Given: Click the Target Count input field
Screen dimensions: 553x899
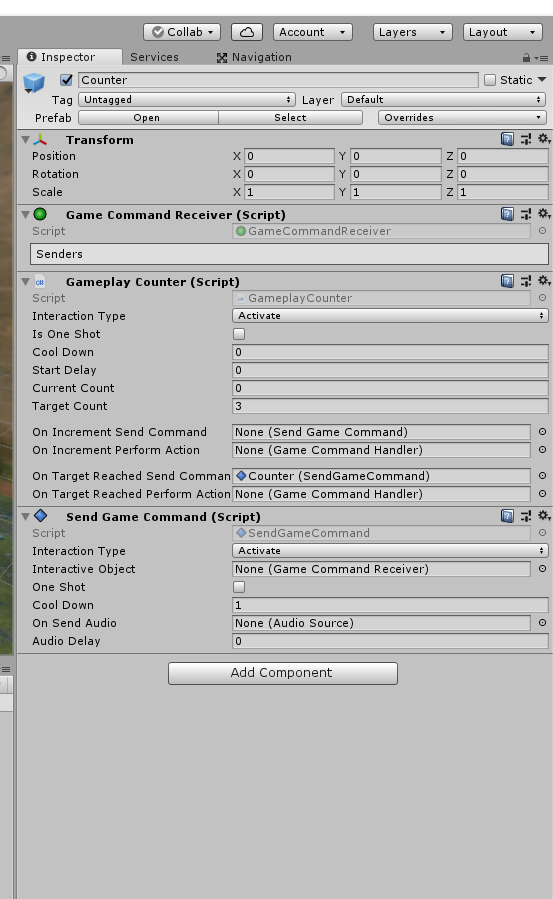Looking at the screenshot, I should pyautogui.click(x=390, y=406).
